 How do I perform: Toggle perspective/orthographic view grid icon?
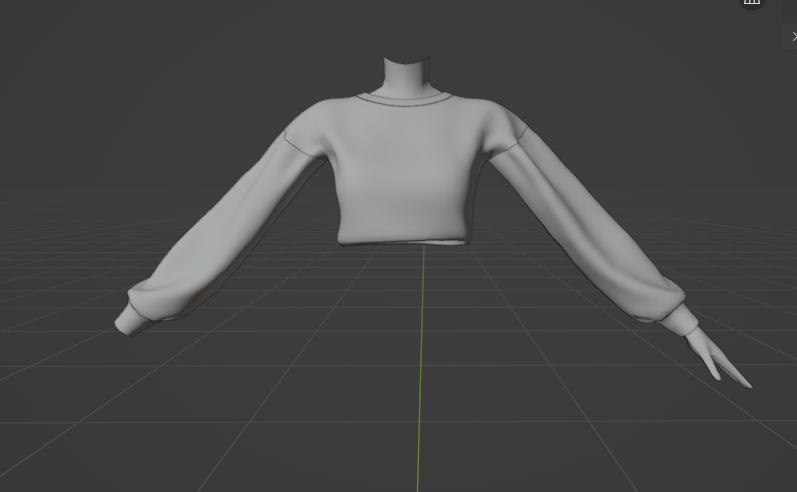point(752,3)
